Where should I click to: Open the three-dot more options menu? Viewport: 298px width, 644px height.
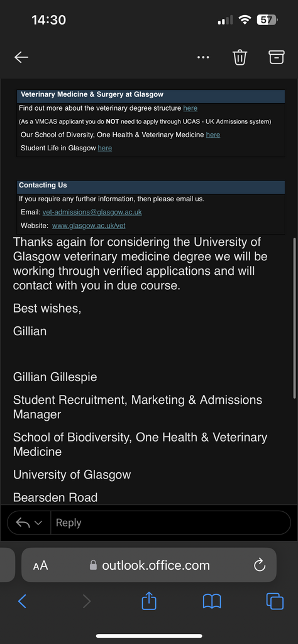point(203,57)
